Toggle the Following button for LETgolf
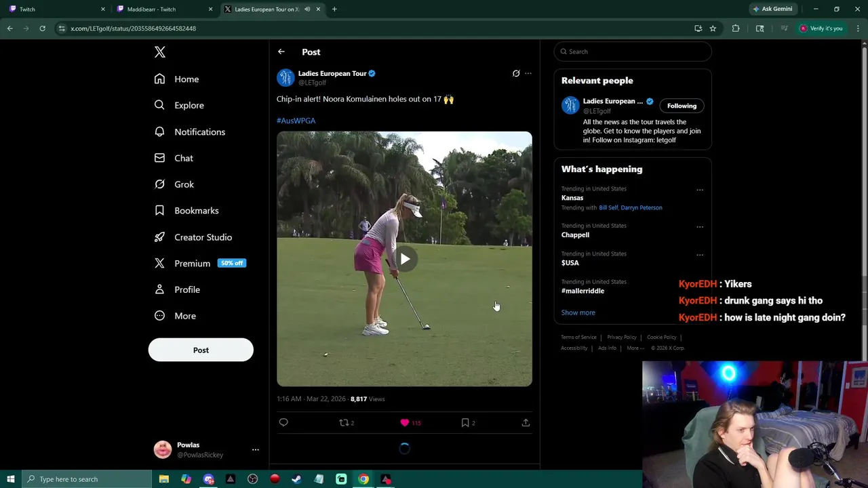Screen dimensions: 868x488 coord(682,106)
